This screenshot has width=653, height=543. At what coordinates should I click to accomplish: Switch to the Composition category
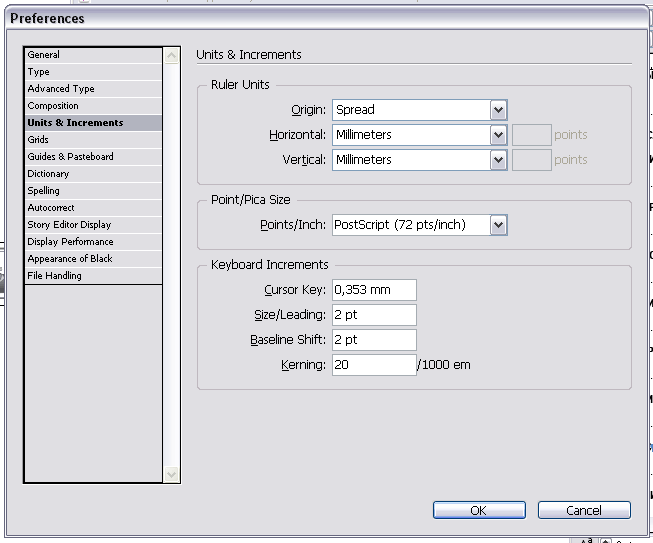[x=93, y=106]
